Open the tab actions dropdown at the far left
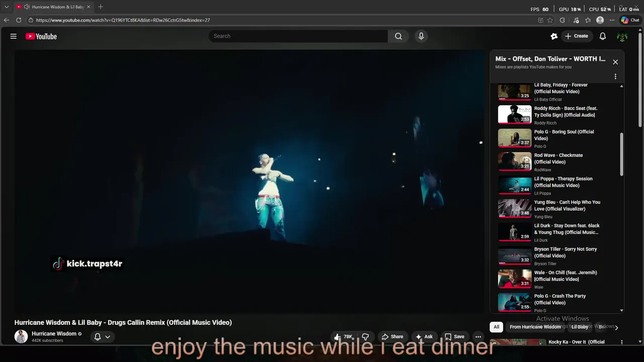 [x=7, y=7]
